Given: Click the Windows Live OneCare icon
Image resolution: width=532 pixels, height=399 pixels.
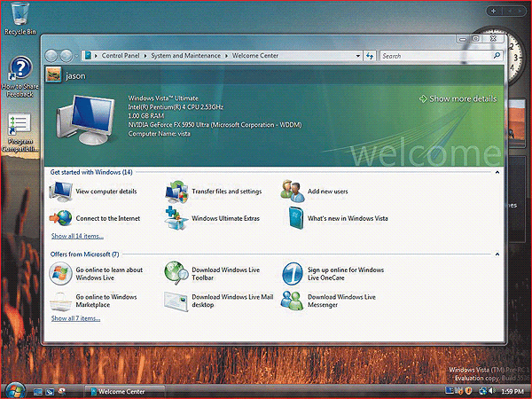Looking at the screenshot, I should click(292, 273).
